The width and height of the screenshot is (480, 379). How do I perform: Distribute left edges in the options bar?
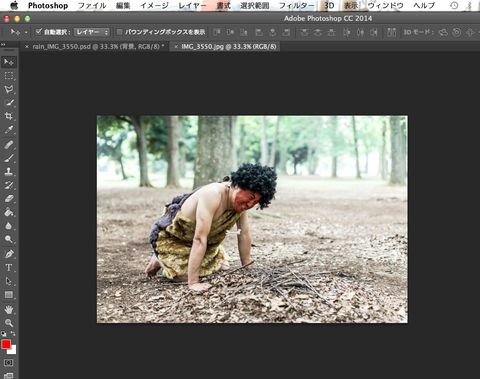pos(346,32)
